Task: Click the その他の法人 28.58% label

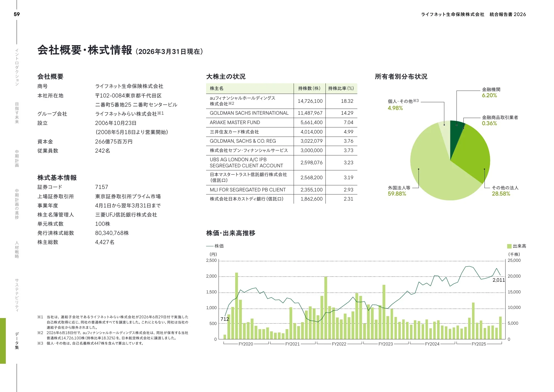Action: coord(505,191)
